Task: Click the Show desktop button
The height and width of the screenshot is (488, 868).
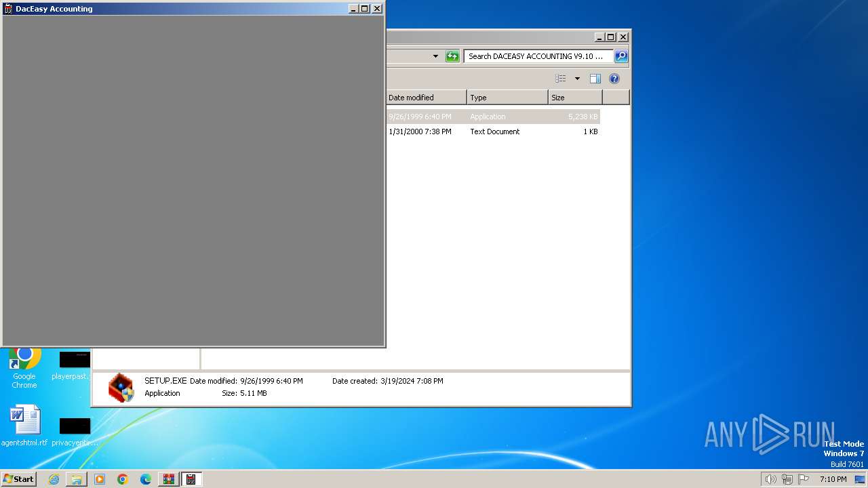Action: (861, 479)
